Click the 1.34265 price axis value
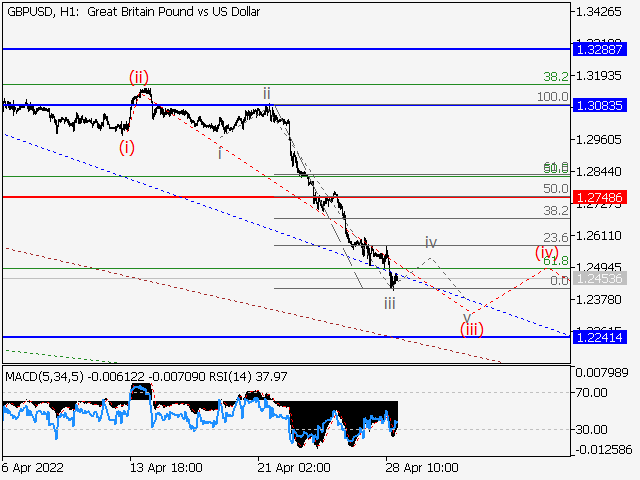 pos(598,12)
